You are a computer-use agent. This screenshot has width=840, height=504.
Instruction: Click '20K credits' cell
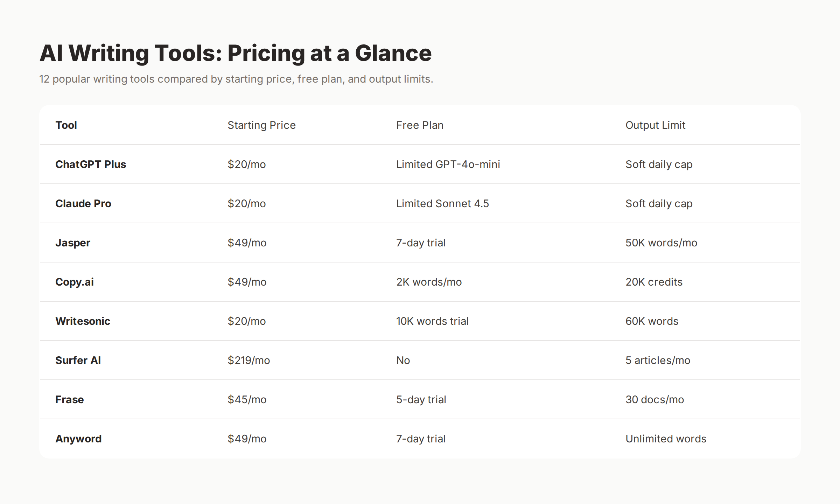pos(654,282)
